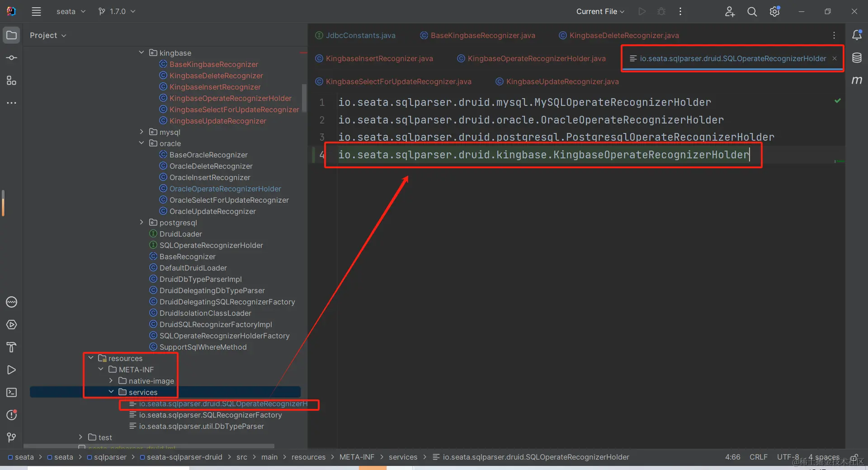This screenshot has width=868, height=470.
Task: Open IDE settings gear
Action: tap(774, 12)
